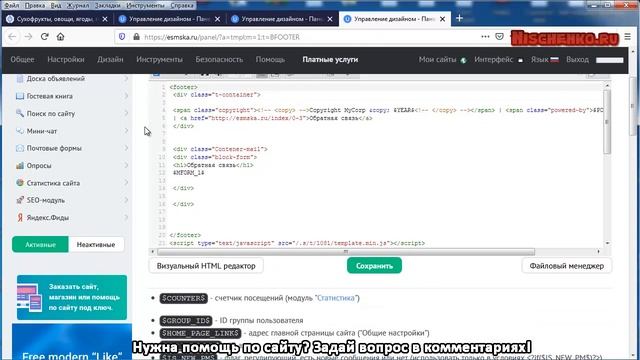Click the globe icon next to Мои сайты
This screenshot has height=360, width=640.
(x=463, y=60)
